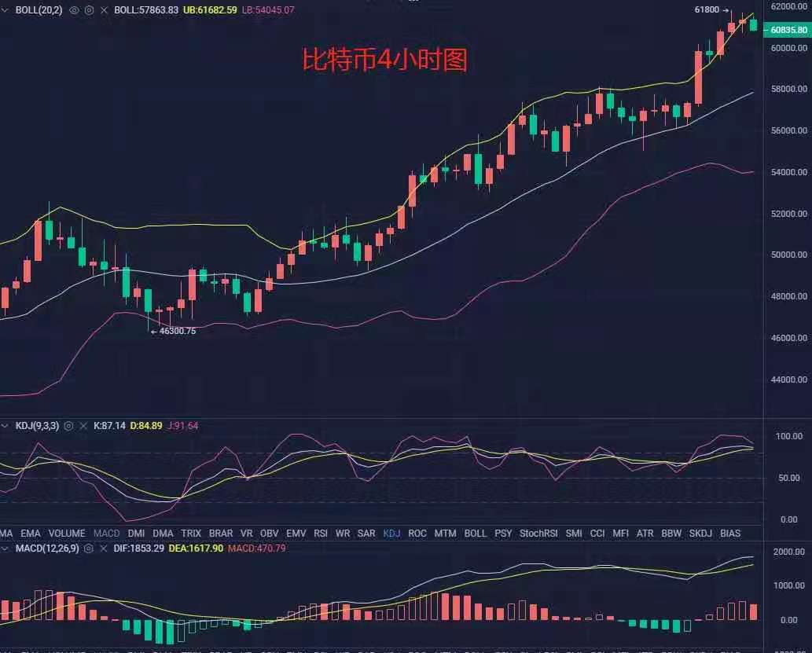Select BIAS in the indicator list
Viewport: 812px width, 653px height.
click(x=732, y=533)
